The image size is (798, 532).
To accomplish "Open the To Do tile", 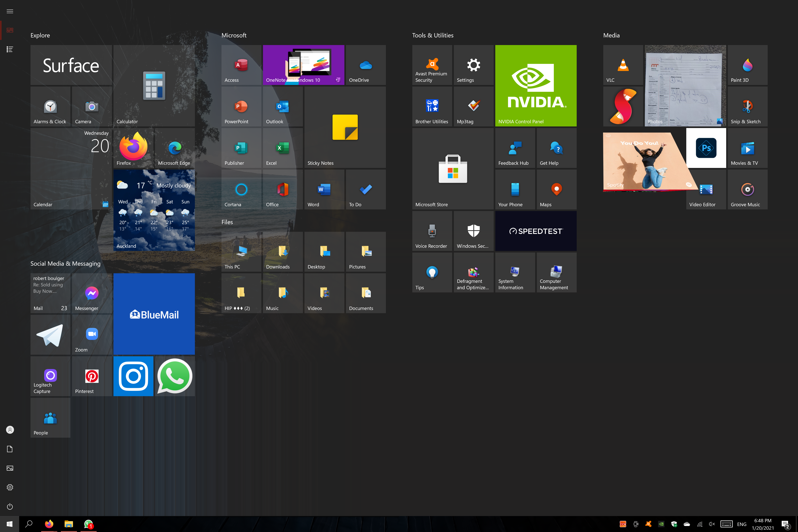I will (x=366, y=189).
